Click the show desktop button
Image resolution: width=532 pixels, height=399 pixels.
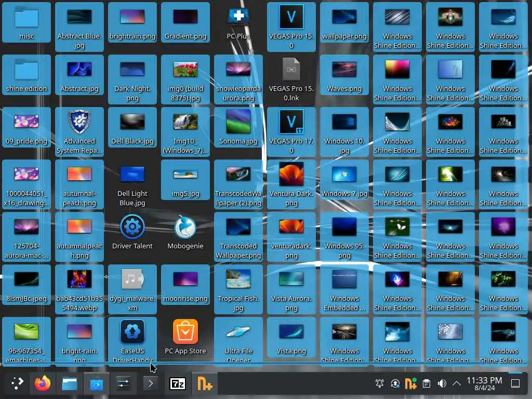(x=515, y=384)
